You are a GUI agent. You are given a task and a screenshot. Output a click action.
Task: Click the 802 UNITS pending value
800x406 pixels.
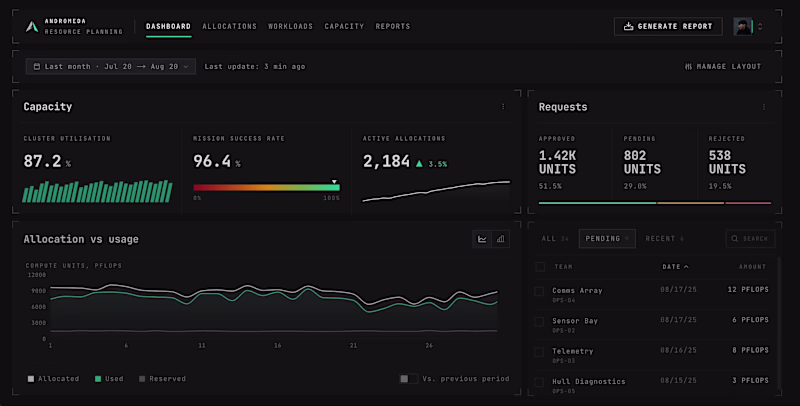(642, 162)
